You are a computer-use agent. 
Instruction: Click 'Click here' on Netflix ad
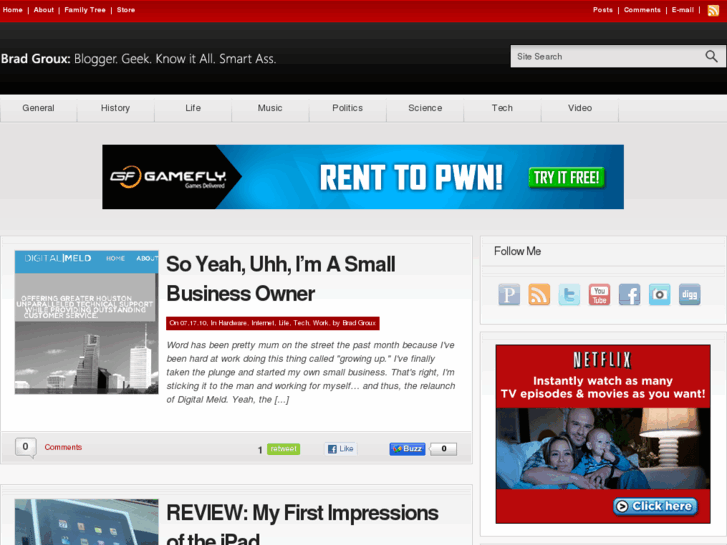(656, 506)
